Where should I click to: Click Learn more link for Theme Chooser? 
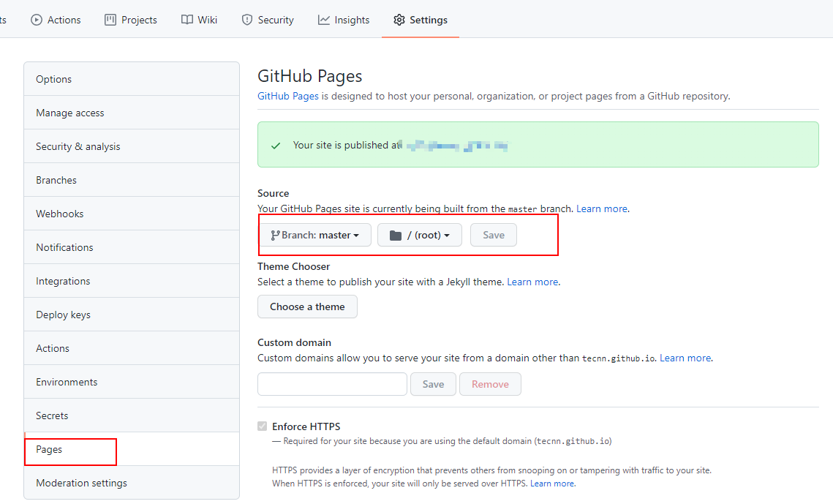coord(532,282)
